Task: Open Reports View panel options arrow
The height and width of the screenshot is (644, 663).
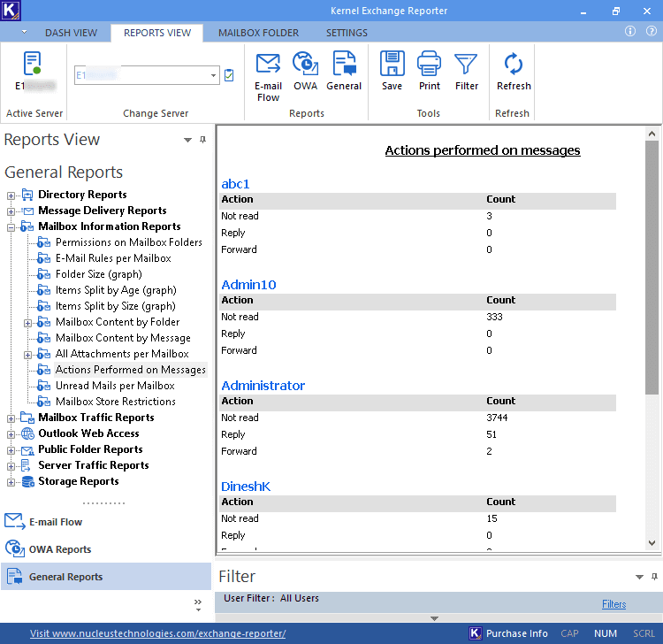Action: click(187, 140)
